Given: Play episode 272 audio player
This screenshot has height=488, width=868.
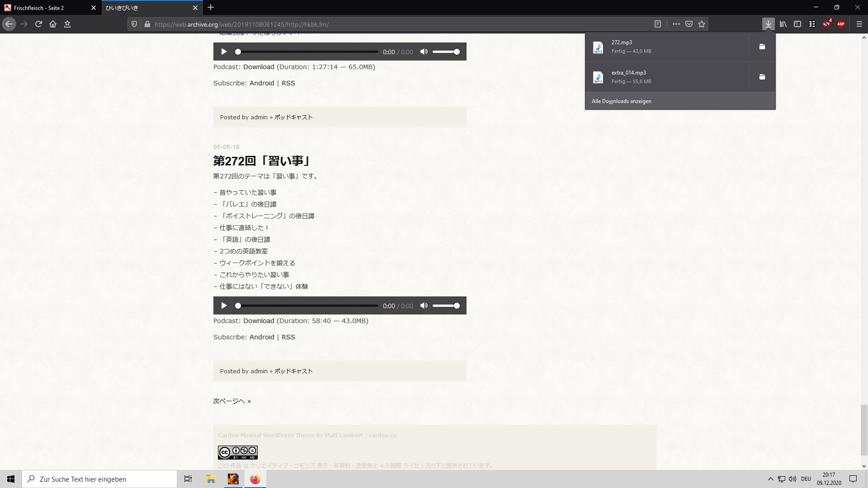Looking at the screenshot, I should tap(224, 306).
